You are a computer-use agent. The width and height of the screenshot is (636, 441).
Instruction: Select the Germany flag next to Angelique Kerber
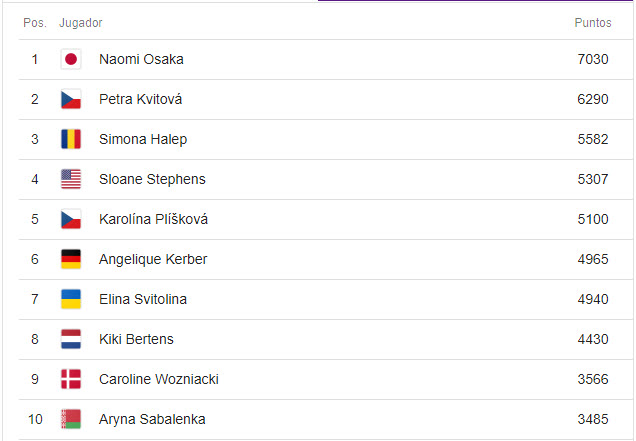pyautogui.click(x=71, y=259)
